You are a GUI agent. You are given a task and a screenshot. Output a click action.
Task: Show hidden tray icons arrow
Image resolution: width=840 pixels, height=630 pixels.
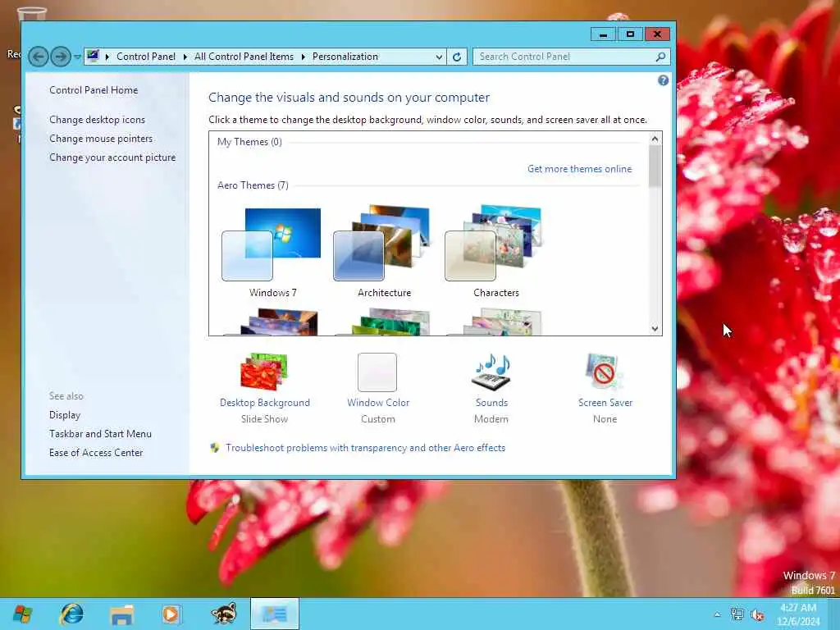pos(717,614)
